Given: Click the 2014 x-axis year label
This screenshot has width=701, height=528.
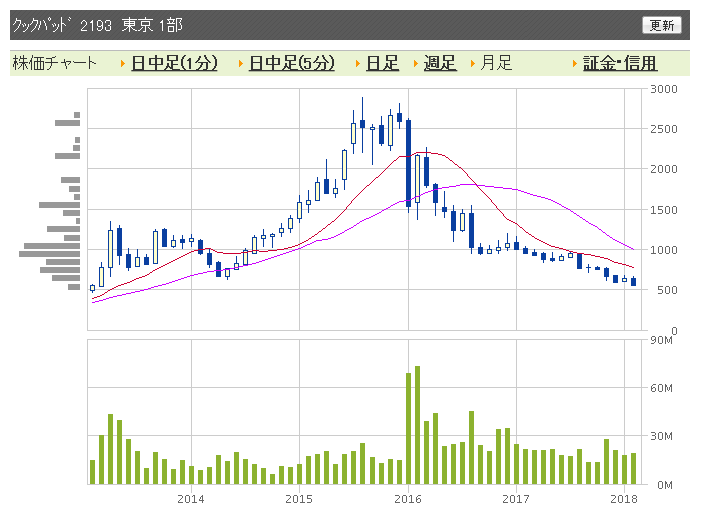Looking at the screenshot, I should point(191,499).
